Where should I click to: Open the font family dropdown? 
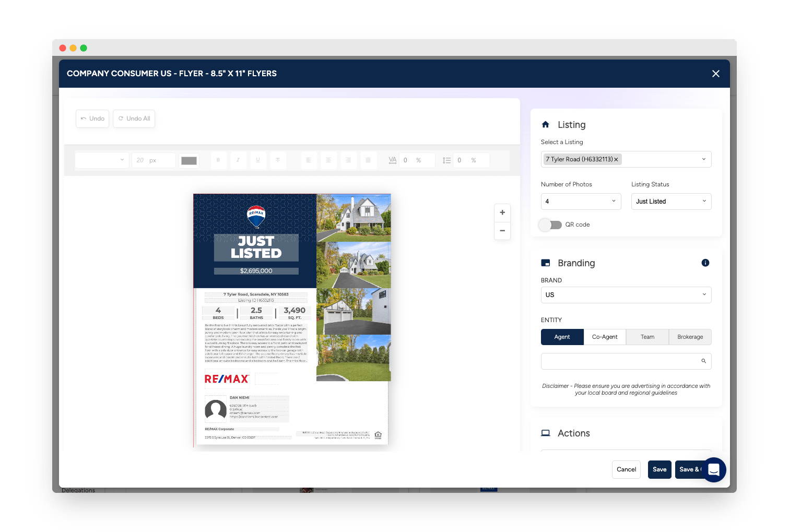point(102,160)
